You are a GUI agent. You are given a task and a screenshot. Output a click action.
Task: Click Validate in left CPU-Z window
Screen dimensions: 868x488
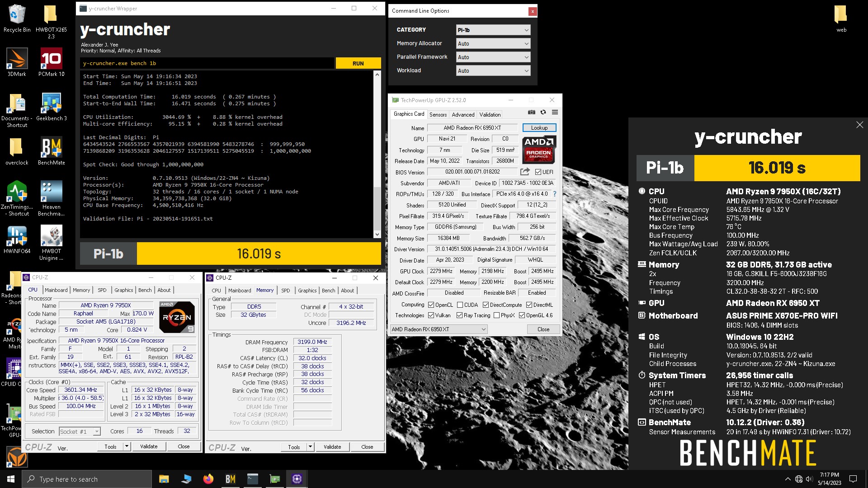pyautogui.click(x=149, y=446)
